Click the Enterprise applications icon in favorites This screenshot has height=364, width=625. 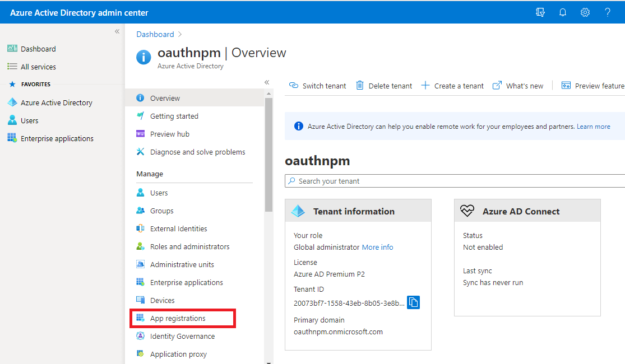tap(12, 138)
